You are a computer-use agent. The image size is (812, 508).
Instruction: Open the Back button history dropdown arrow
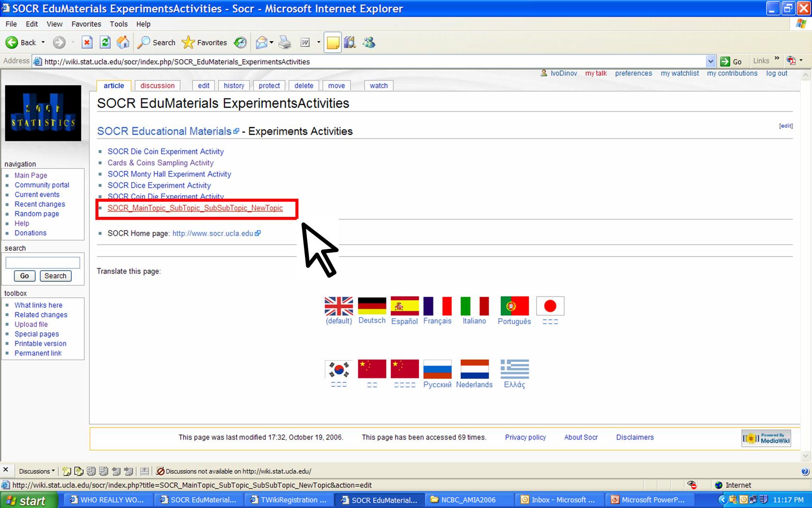pos(43,43)
